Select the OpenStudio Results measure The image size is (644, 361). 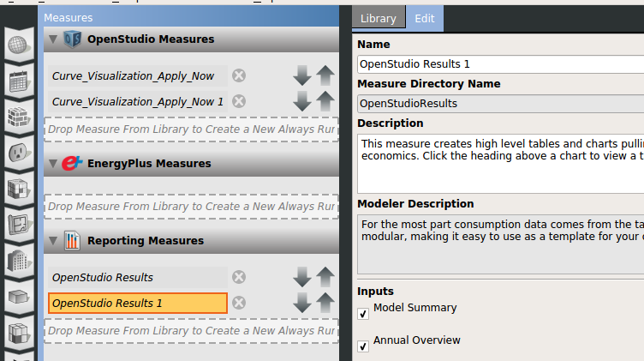tap(138, 277)
